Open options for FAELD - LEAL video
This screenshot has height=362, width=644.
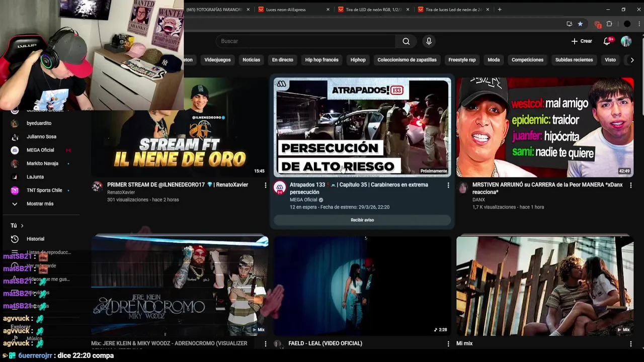click(448, 344)
